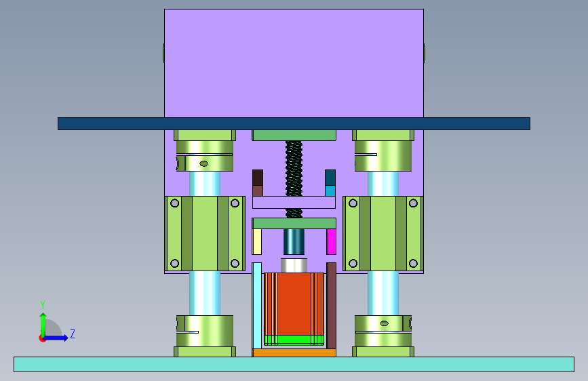This screenshot has width=588, height=381.
Task: Click the blue Z axis arrow of the triad
Action: pos(56,338)
